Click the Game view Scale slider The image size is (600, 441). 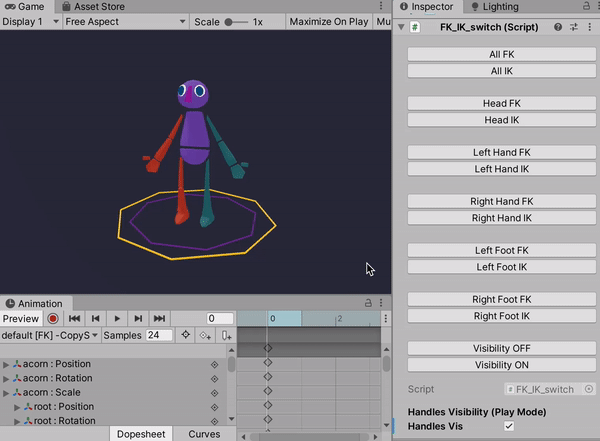point(234,22)
